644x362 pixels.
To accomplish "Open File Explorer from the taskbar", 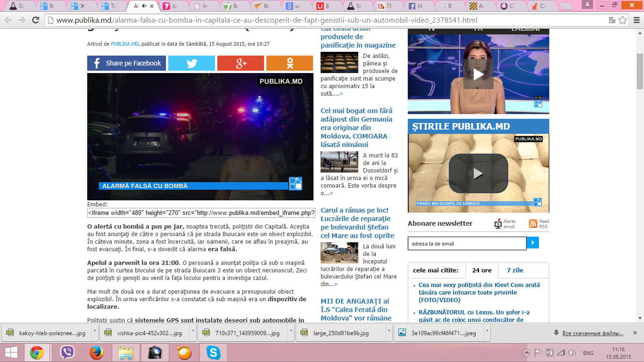I will click(126, 352).
